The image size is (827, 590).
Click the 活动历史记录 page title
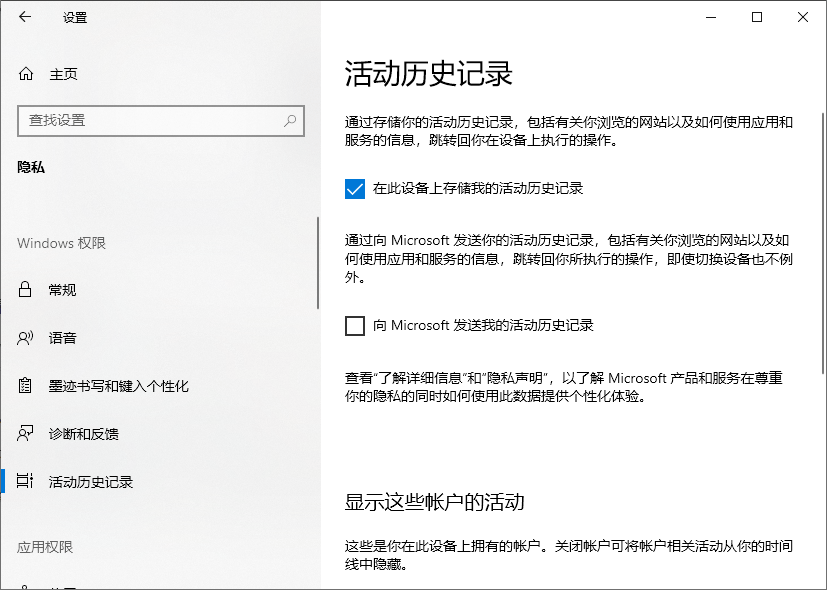pyautogui.click(x=428, y=73)
